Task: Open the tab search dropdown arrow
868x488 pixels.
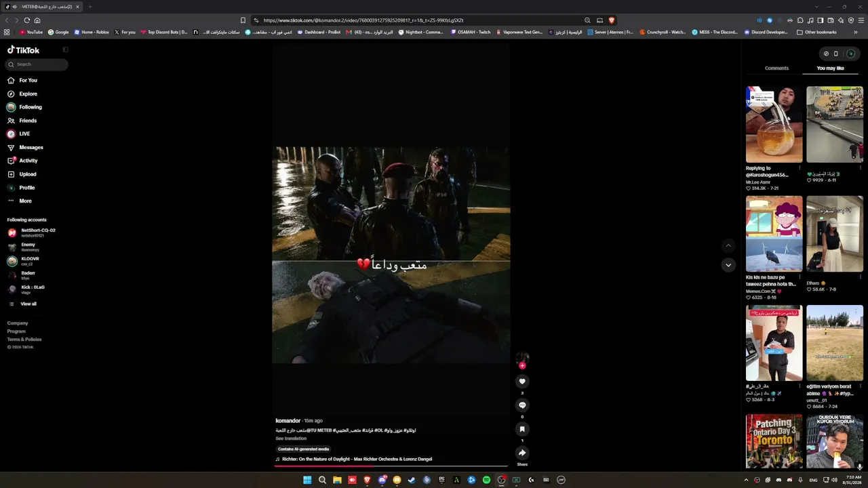Action: (x=817, y=7)
